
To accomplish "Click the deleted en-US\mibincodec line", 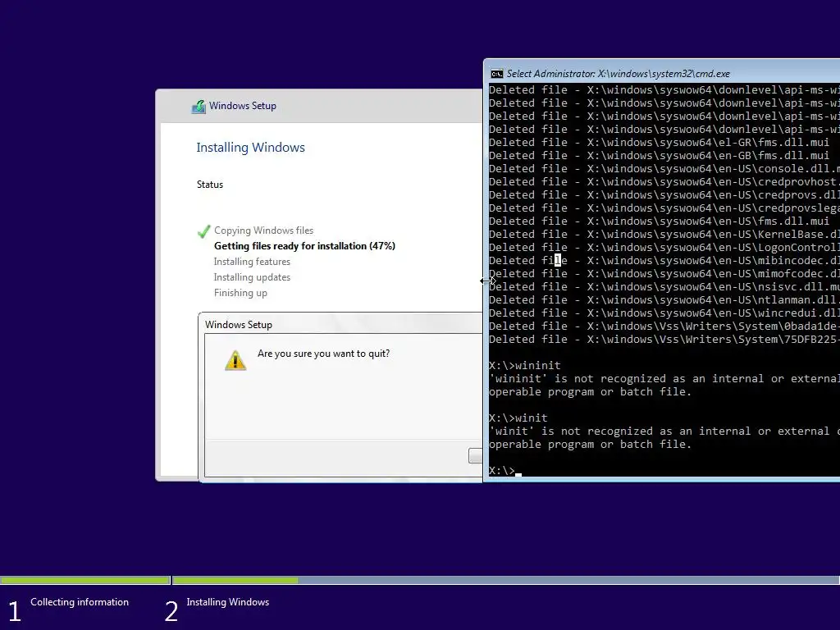I will click(664, 260).
